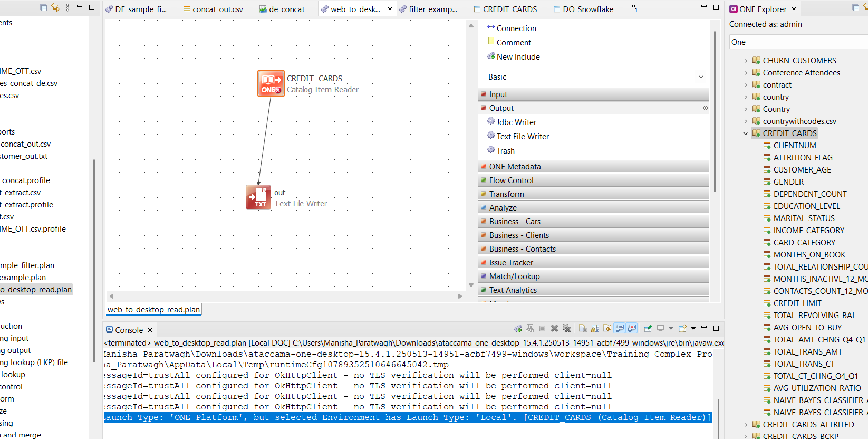
Task: Pick the Trash palette step
Action: click(500, 150)
